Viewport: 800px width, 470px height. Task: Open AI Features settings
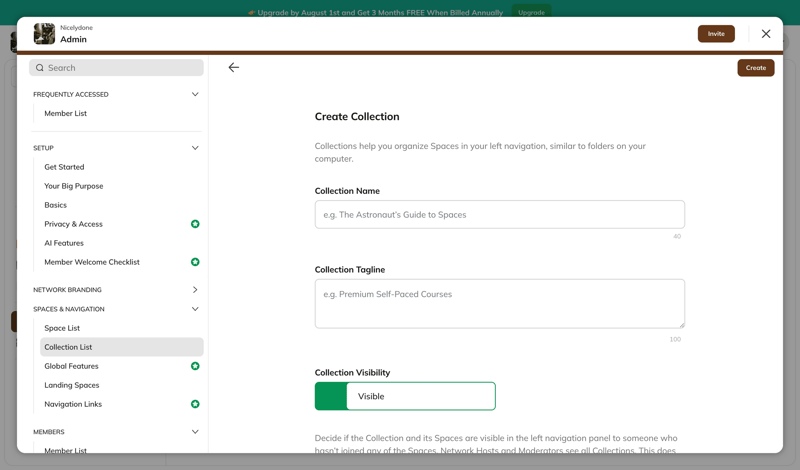(x=64, y=243)
